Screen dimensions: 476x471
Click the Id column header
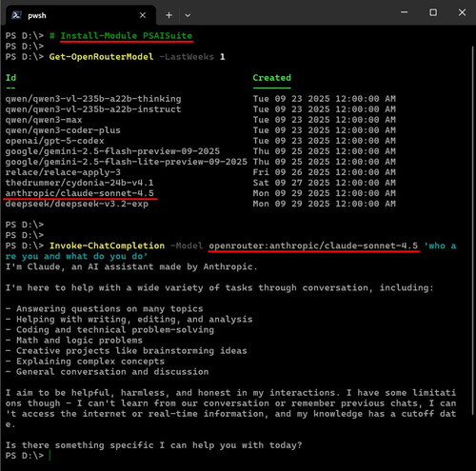click(x=10, y=78)
